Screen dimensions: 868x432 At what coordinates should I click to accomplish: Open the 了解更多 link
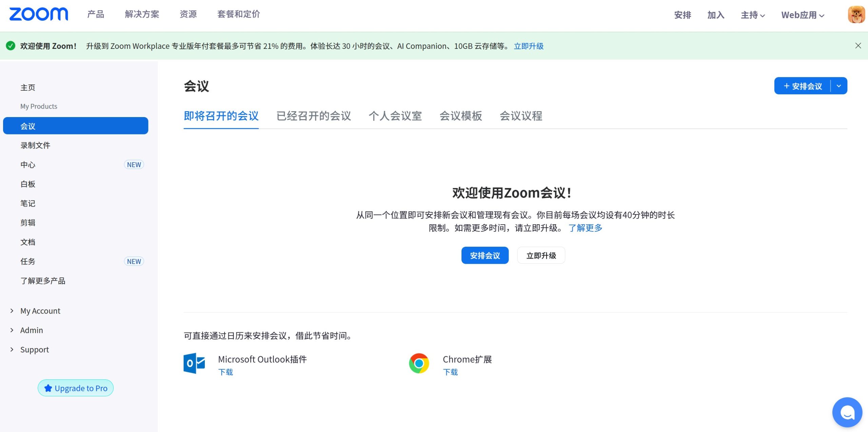586,228
